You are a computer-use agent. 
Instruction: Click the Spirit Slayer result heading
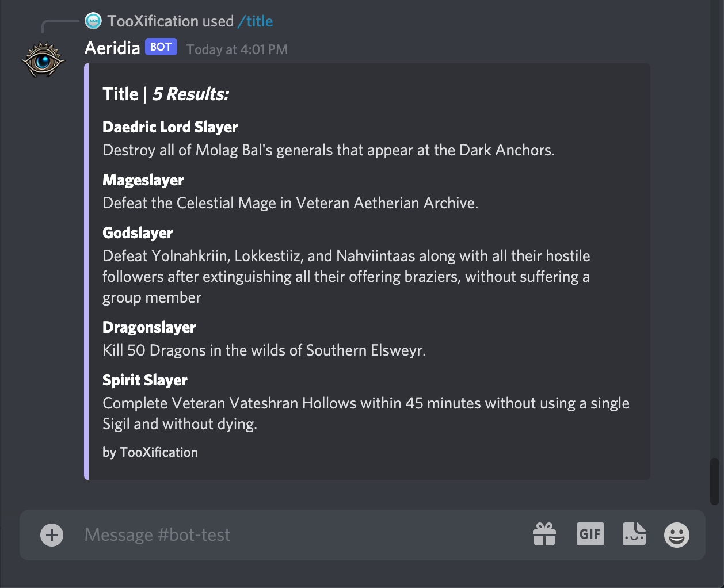click(x=145, y=380)
